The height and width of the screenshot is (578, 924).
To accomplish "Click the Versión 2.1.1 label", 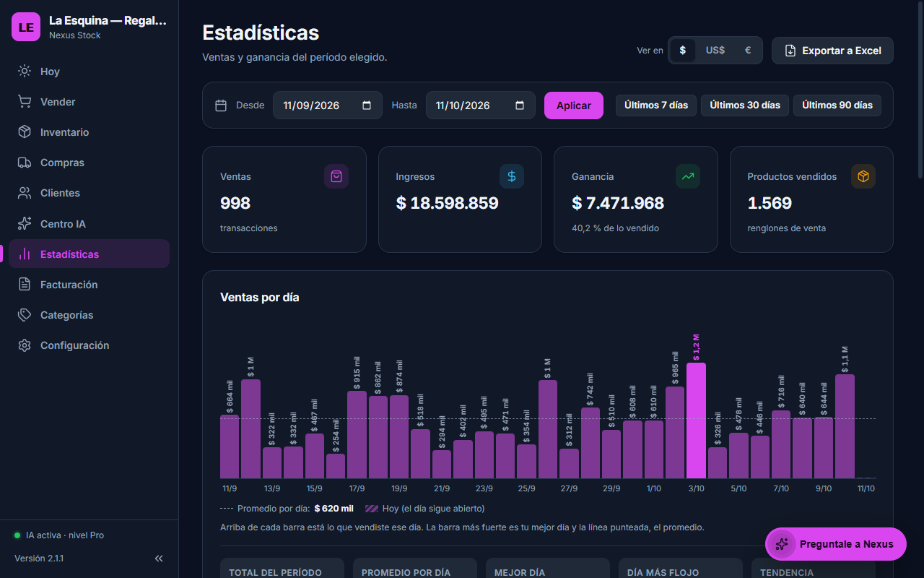I will [39, 558].
